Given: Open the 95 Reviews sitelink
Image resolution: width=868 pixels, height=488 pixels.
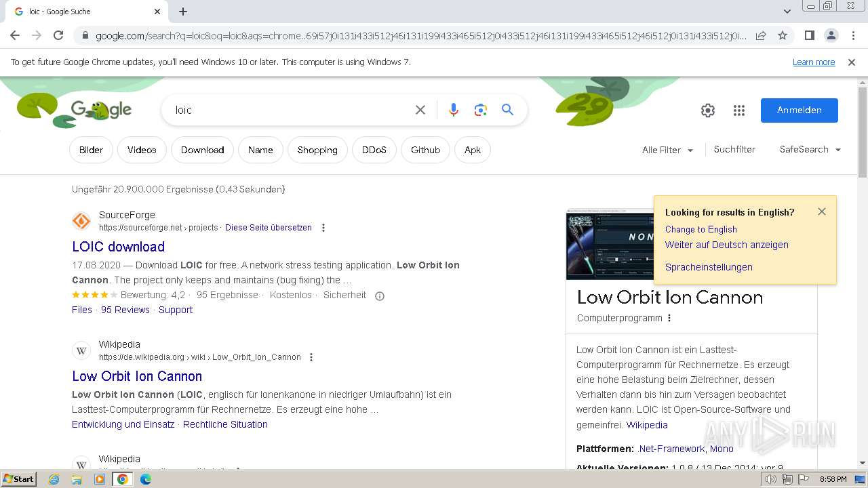Looking at the screenshot, I should [125, 310].
